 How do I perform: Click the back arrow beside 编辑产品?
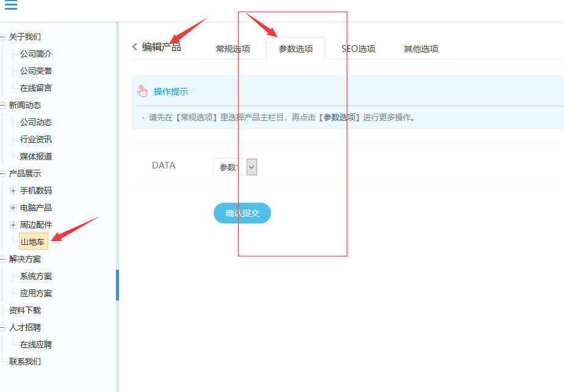click(x=134, y=46)
